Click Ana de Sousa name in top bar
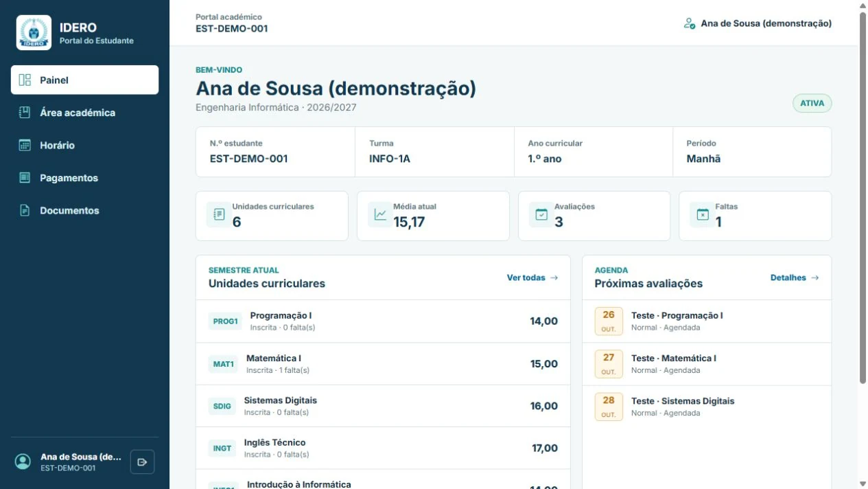868x489 pixels. [766, 23]
